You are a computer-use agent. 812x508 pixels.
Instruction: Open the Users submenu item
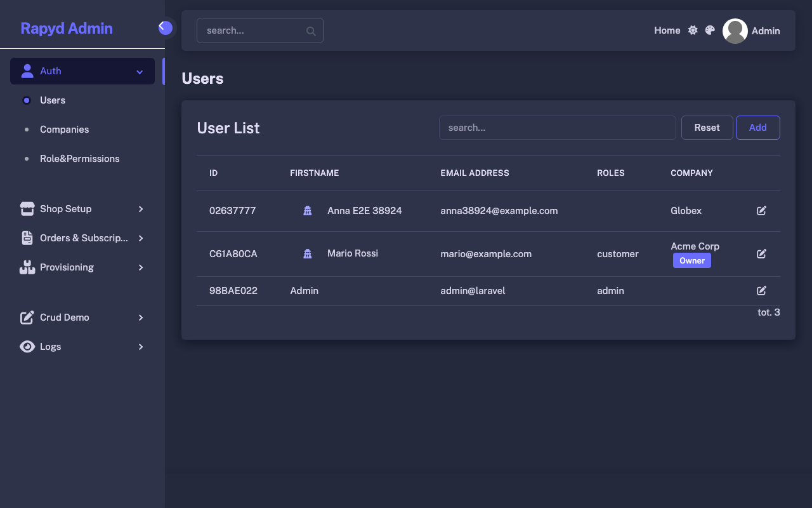(x=82, y=100)
